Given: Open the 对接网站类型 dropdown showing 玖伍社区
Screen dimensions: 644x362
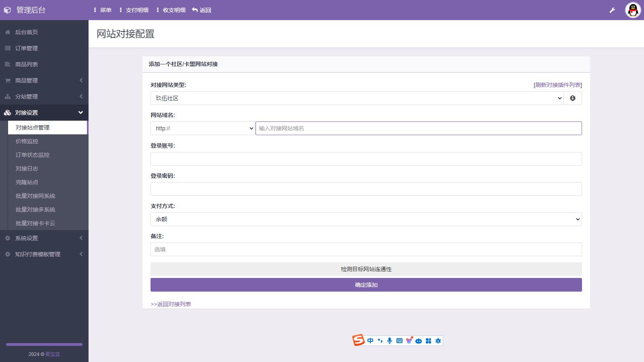Looking at the screenshot, I should click(x=357, y=98).
